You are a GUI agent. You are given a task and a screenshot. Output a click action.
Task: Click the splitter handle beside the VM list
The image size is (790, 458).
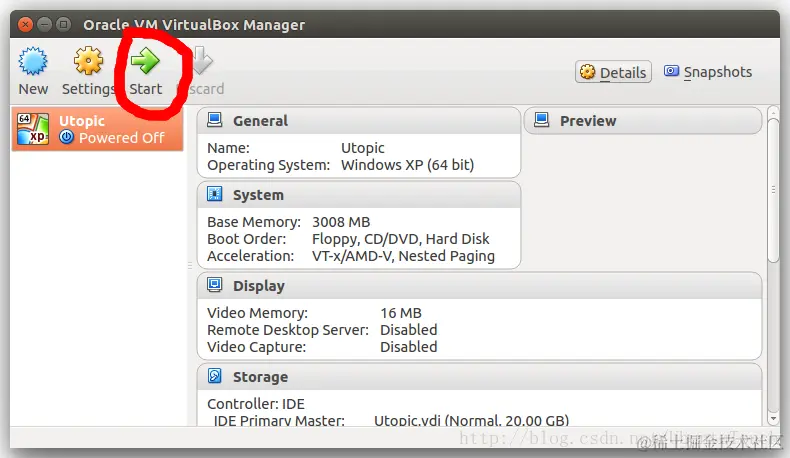[x=190, y=265]
